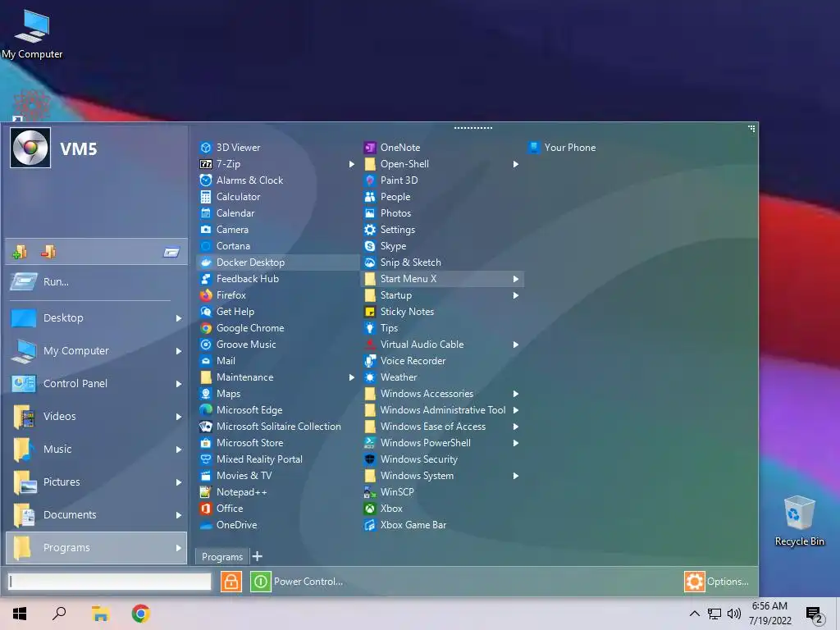Viewport: 840px width, 630px height.
Task: Launch Docker Desktop icon
Action: [x=206, y=262]
